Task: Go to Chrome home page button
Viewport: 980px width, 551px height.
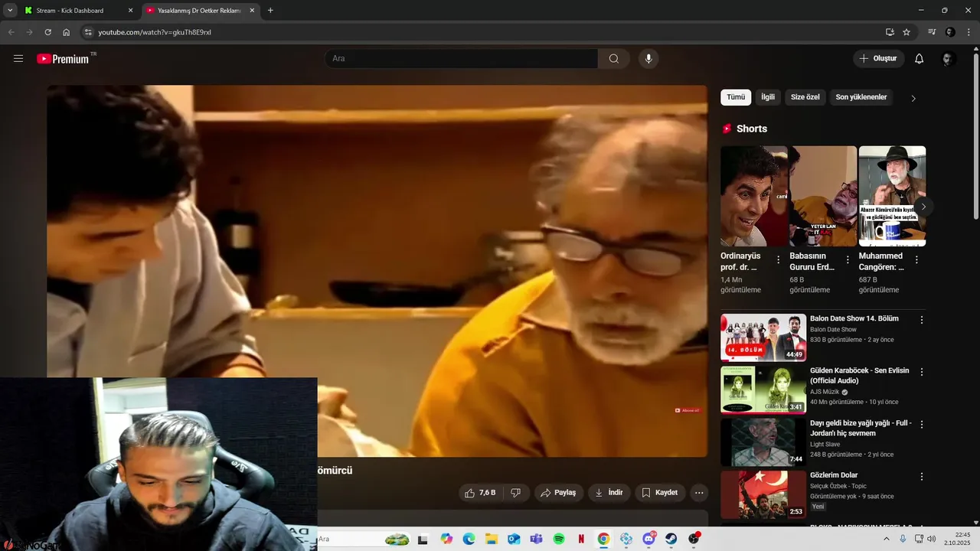Action: [67, 32]
